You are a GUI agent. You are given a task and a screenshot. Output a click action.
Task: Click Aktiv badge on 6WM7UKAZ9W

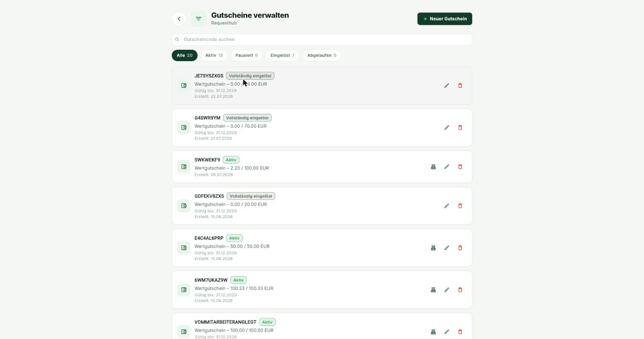(238, 280)
